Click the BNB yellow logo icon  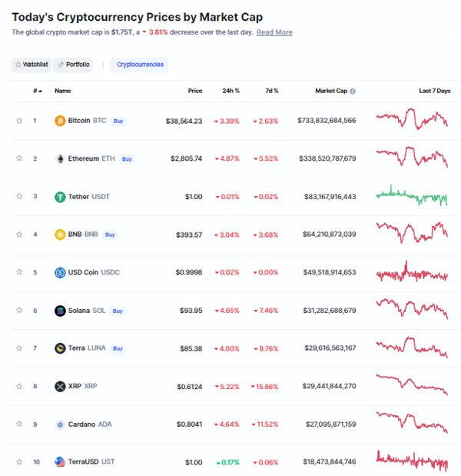point(60,235)
